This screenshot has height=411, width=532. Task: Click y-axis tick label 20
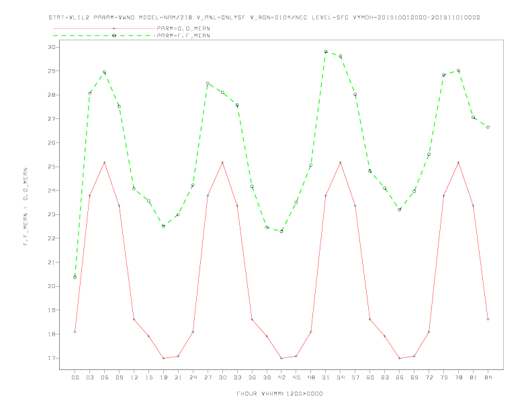(x=51, y=286)
